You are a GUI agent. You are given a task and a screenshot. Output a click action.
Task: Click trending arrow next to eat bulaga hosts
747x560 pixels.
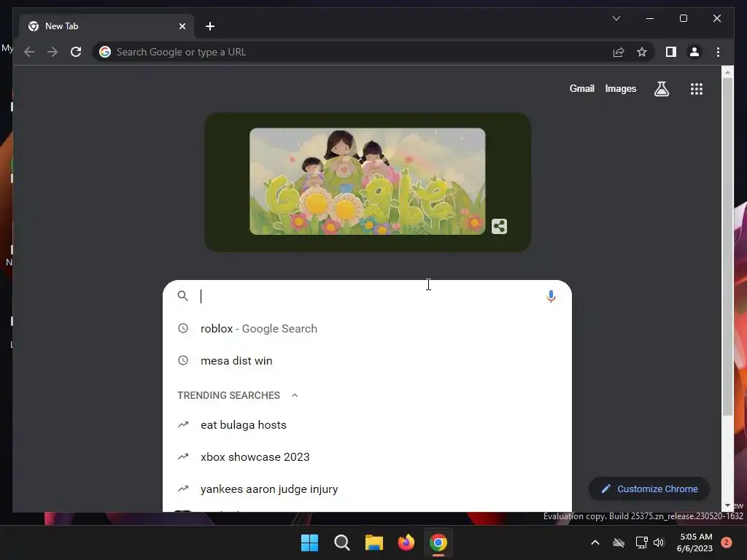click(x=183, y=424)
